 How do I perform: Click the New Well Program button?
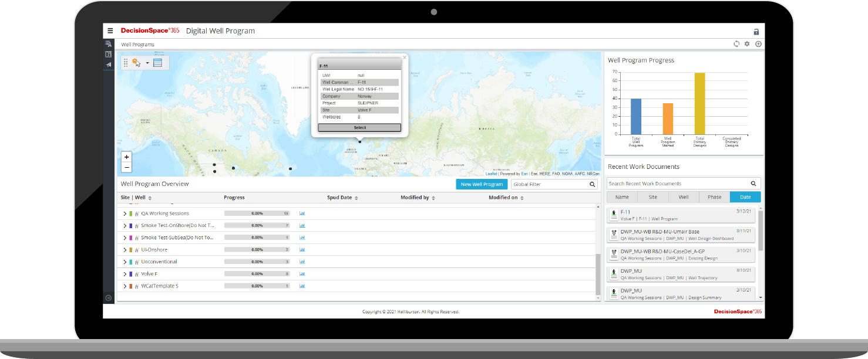click(482, 184)
